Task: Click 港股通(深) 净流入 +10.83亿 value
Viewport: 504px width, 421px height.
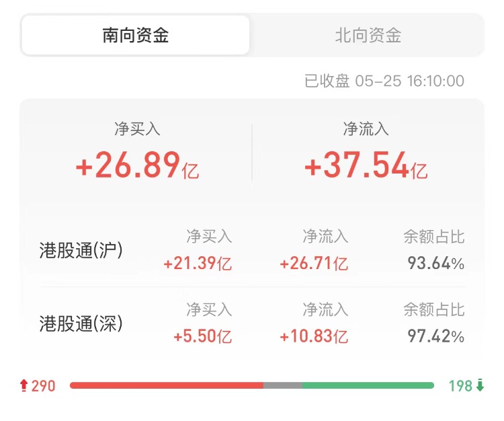Action: click(x=314, y=336)
